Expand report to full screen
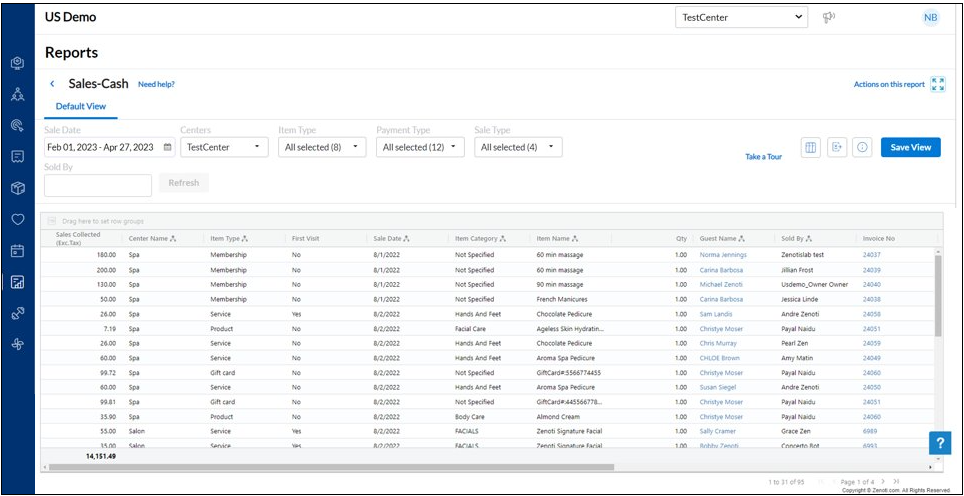964x496 pixels. 938,84
